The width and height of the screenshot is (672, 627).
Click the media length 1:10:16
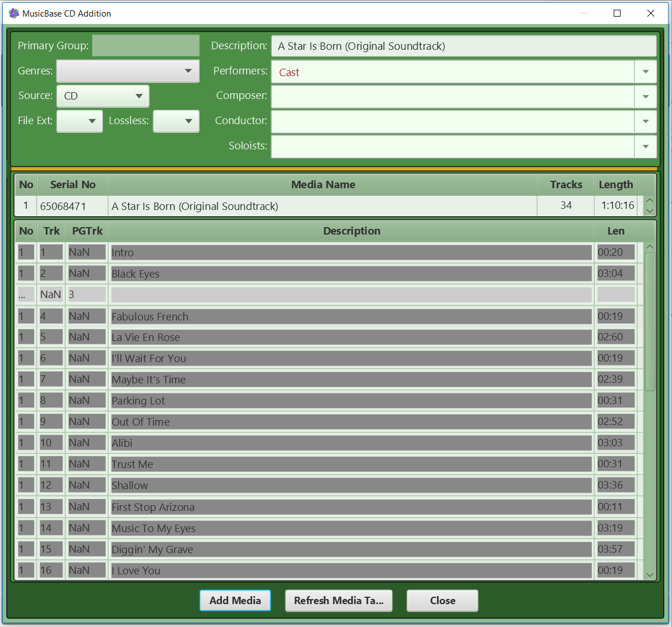[x=617, y=206]
